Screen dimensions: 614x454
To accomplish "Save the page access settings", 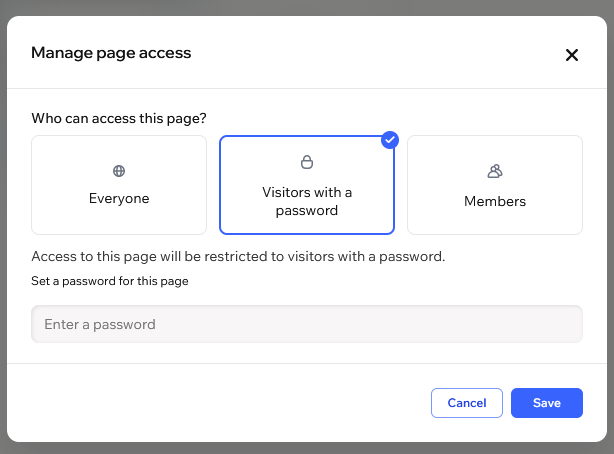I will tap(546, 403).
